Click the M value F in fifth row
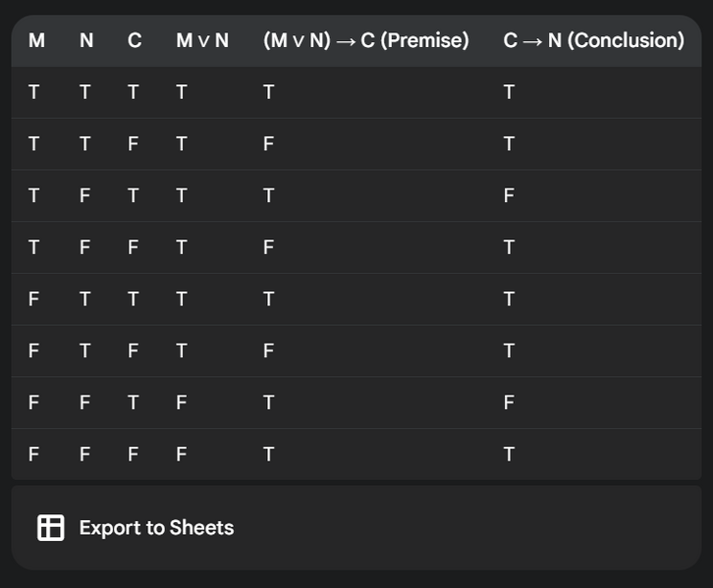Image resolution: width=713 pixels, height=588 pixels. tap(33, 299)
